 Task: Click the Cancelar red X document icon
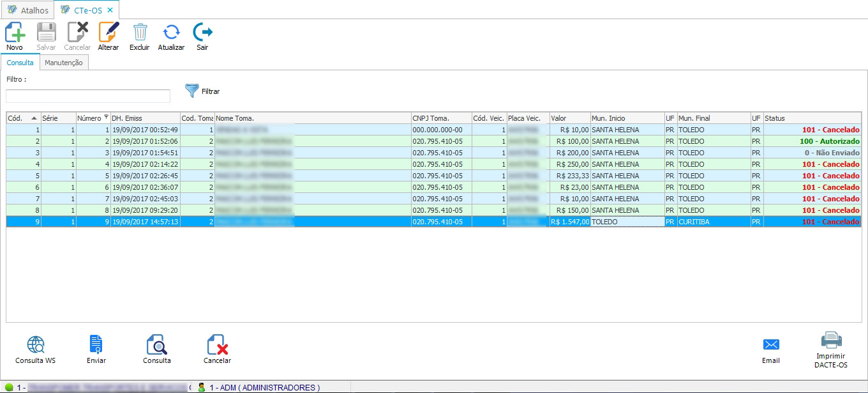(x=218, y=346)
